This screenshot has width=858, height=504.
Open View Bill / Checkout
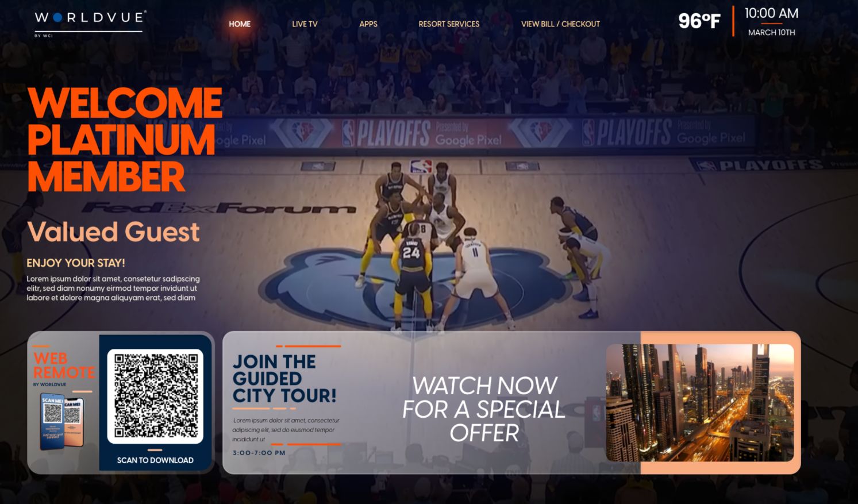560,24
